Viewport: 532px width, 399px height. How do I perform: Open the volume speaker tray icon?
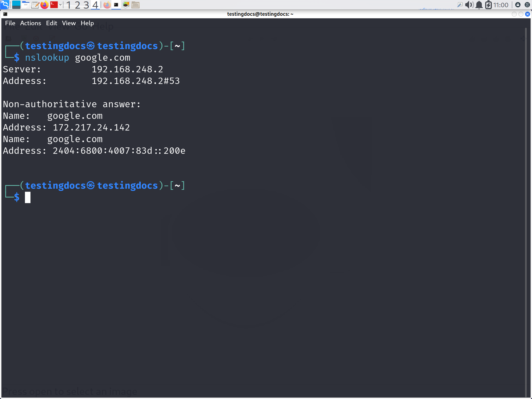[x=469, y=5]
